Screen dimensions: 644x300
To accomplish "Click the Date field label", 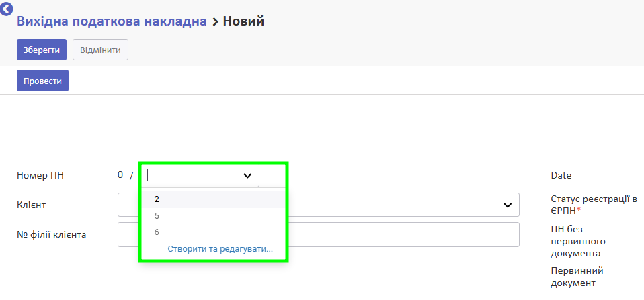I will point(561,175).
